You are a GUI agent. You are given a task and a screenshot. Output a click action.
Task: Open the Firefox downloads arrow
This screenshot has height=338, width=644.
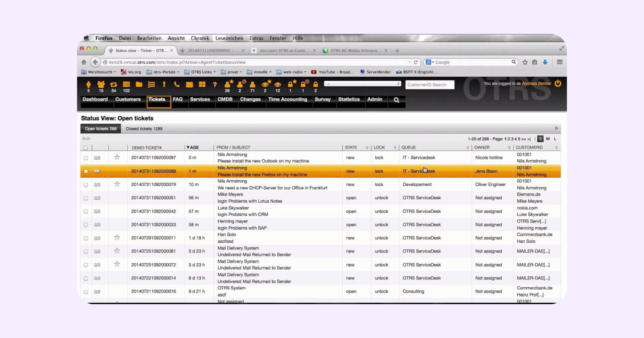coord(545,62)
